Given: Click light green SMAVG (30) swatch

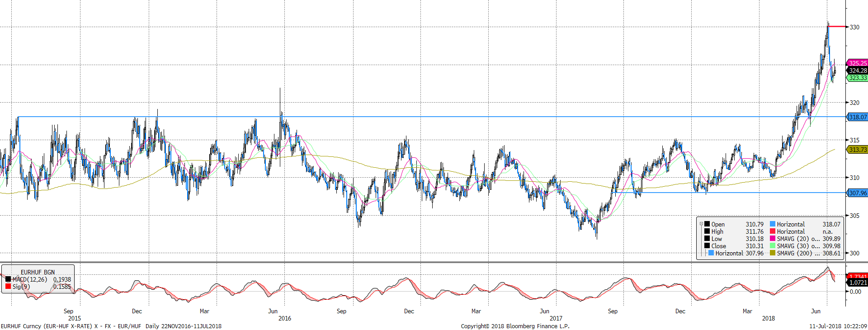Looking at the screenshot, I should [x=773, y=245].
